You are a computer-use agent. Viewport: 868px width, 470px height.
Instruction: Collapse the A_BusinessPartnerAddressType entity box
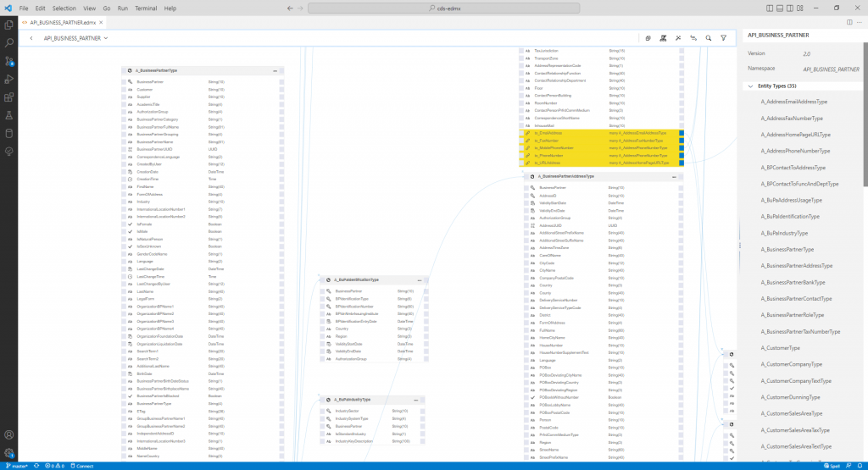(674, 177)
